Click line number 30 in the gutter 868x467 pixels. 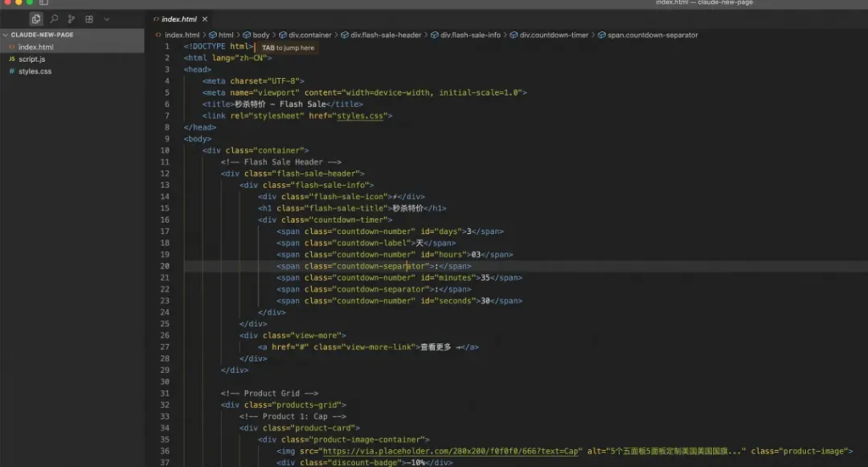pyautogui.click(x=164, y=381)
